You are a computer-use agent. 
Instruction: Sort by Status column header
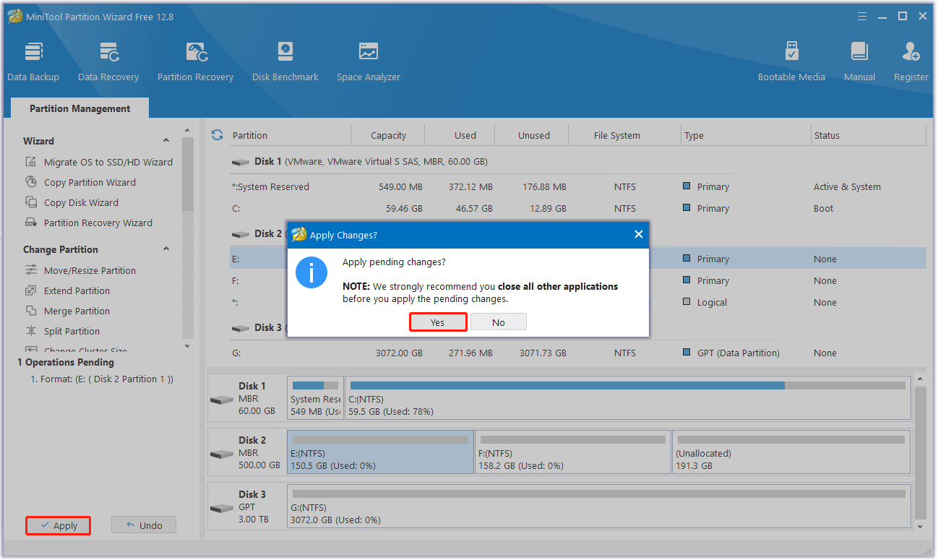click(x=869, y=135)
